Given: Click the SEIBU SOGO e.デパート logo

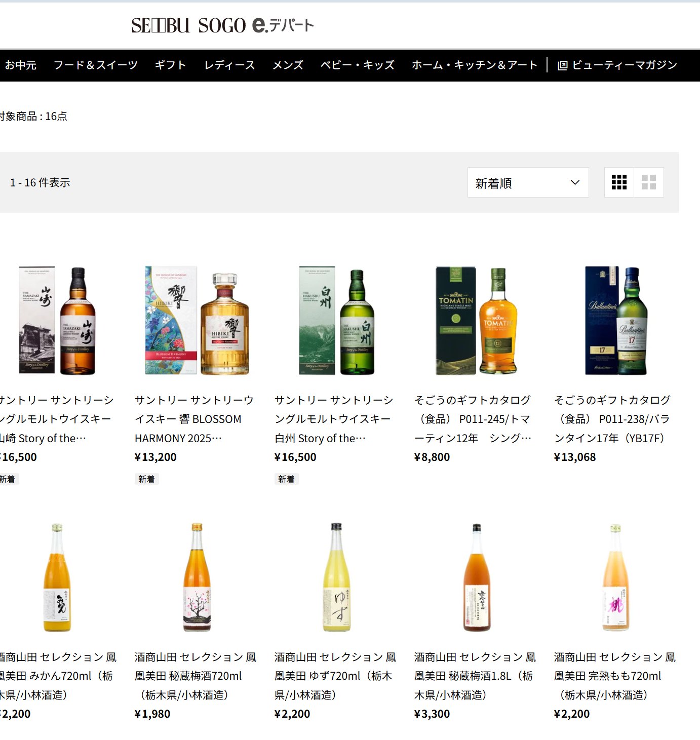Looking at the screenshot, I should pyautogui.click(x=223, y=25).
